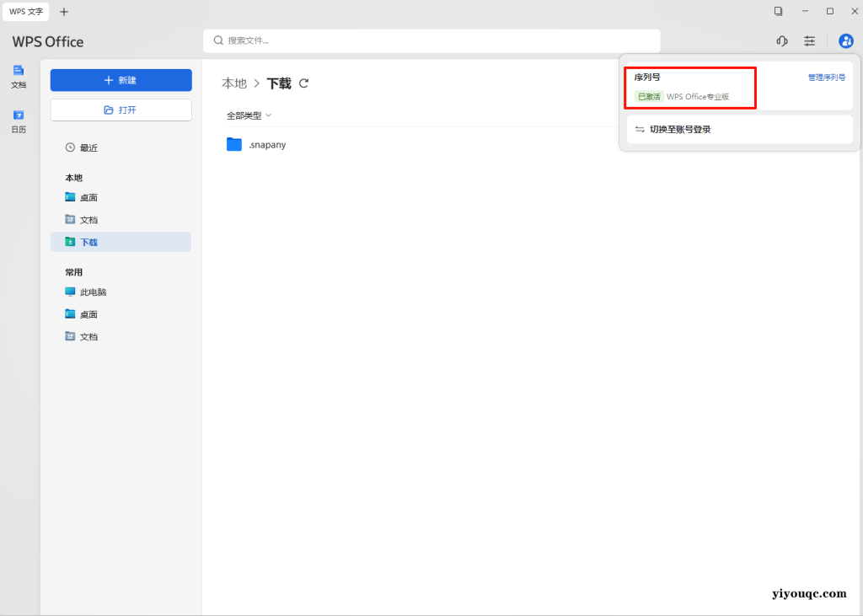863x616 pixels.
Task: Click the green 已激活 status badge
Action: point(648,96)
